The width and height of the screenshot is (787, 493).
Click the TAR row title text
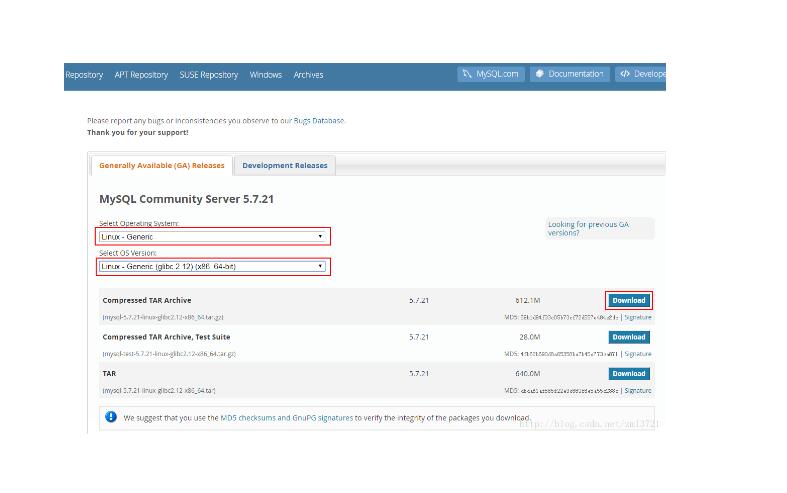(109, 374)
